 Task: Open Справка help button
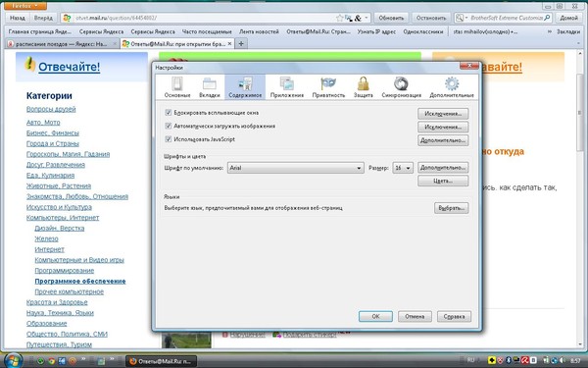(454, 317)
